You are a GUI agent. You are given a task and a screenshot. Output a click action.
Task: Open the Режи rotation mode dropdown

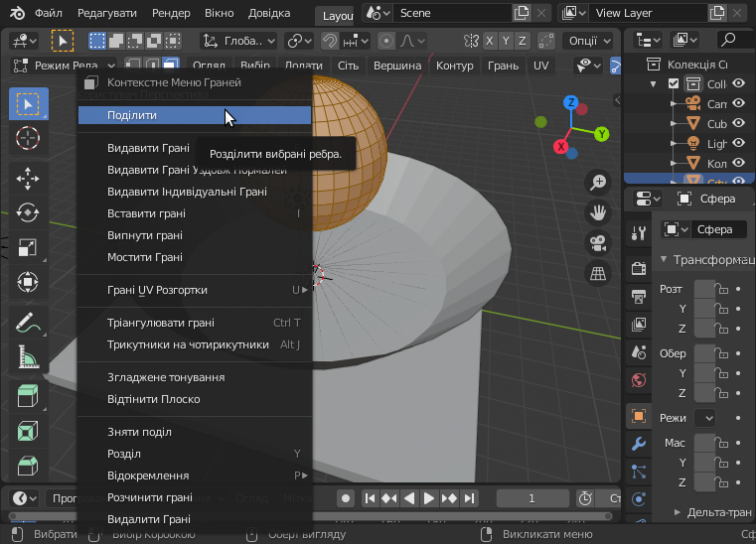point(704,418)
